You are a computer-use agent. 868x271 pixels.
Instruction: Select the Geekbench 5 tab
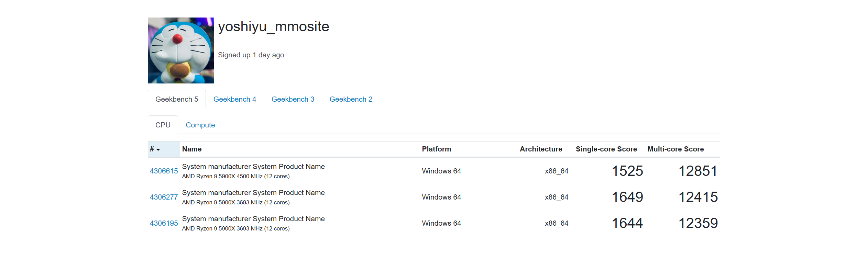(177, 99)
